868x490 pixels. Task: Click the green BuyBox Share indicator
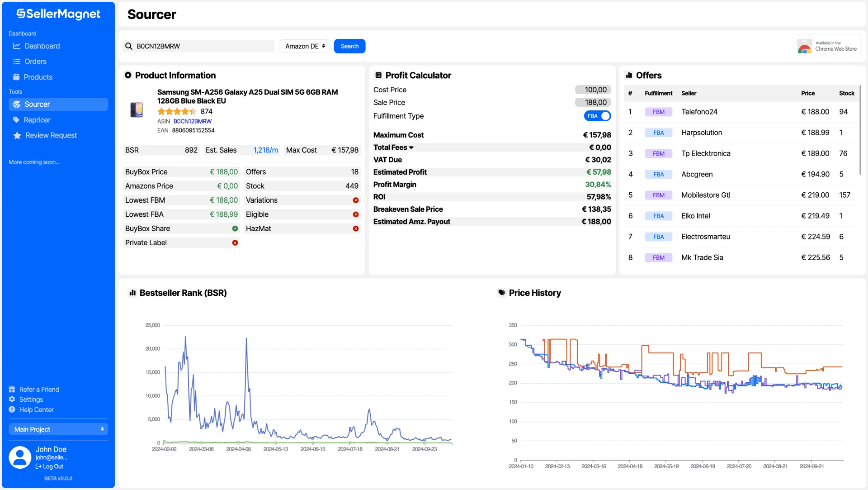coord(235,228)
